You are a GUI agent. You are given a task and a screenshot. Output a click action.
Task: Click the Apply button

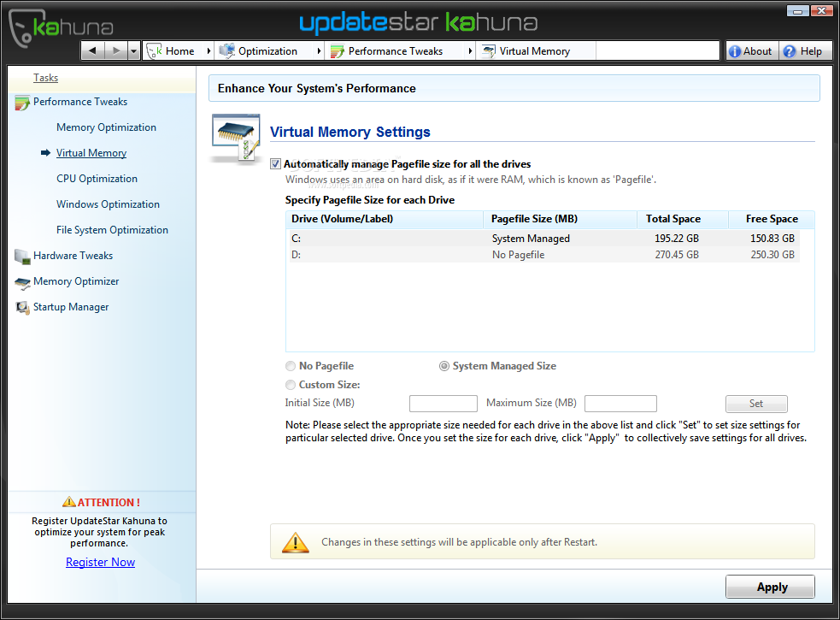pos(771,587)
